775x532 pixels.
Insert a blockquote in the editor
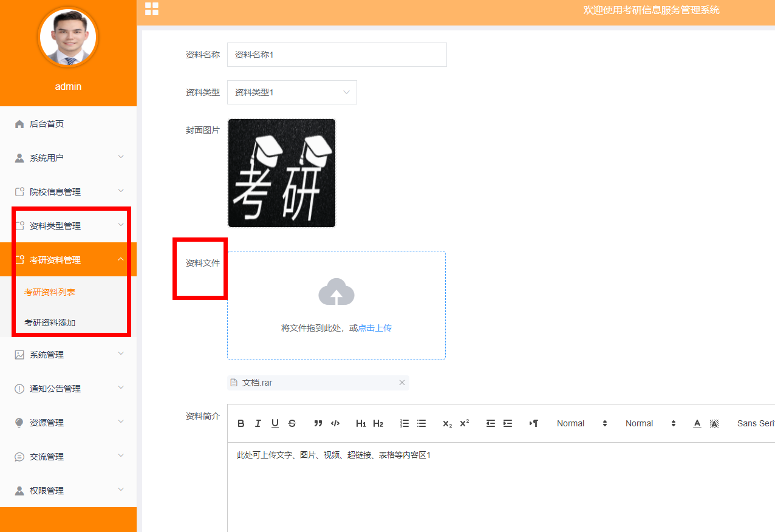318,423
